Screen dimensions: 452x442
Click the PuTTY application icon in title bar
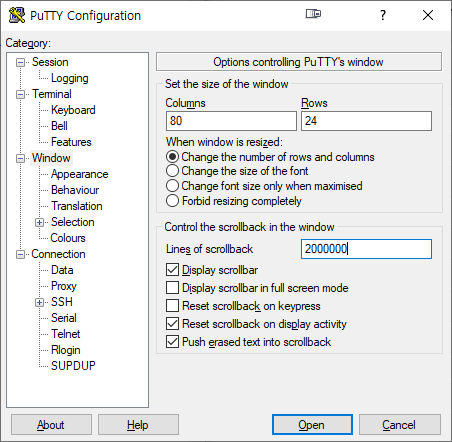pos(17,15)
